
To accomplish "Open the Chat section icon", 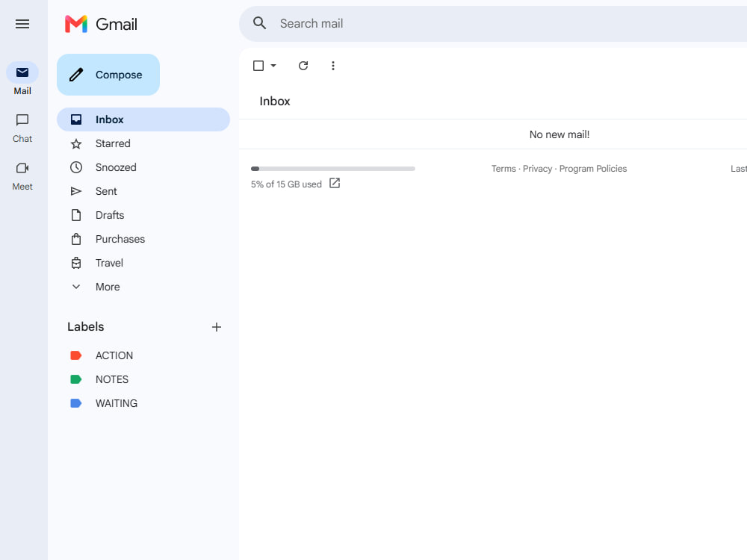I will click(x=22, y=120).
